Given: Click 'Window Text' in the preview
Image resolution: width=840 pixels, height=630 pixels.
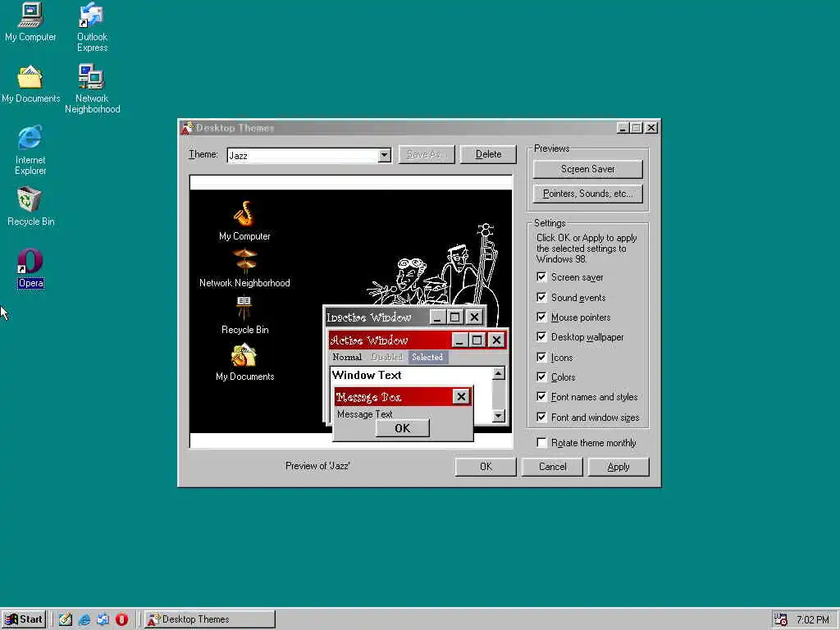Looking at the screenshot, I should click(367, 375).
